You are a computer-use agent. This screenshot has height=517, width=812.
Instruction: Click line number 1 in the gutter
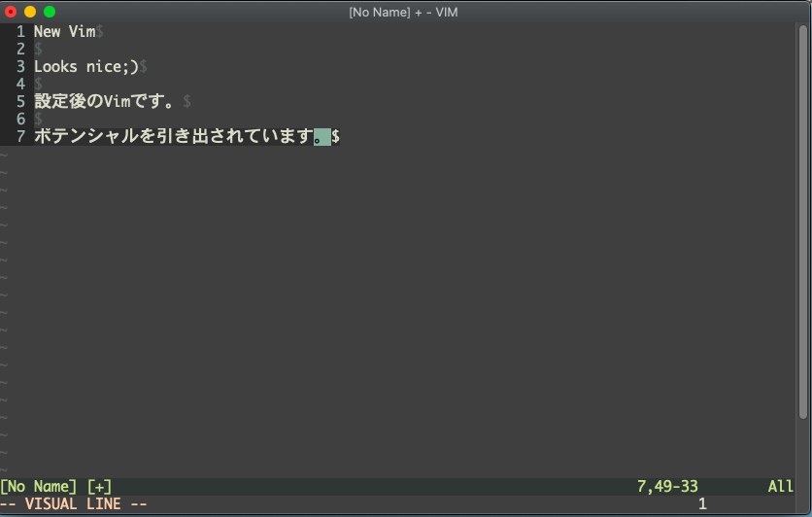(x=20, y=32)
